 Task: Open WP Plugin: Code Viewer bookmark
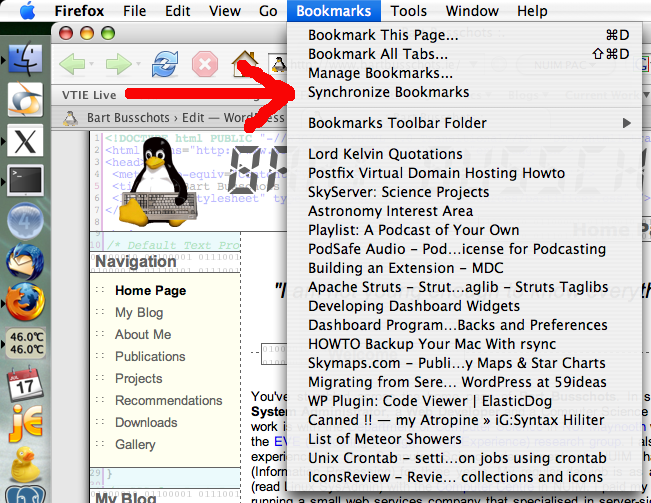click(465, 401)
